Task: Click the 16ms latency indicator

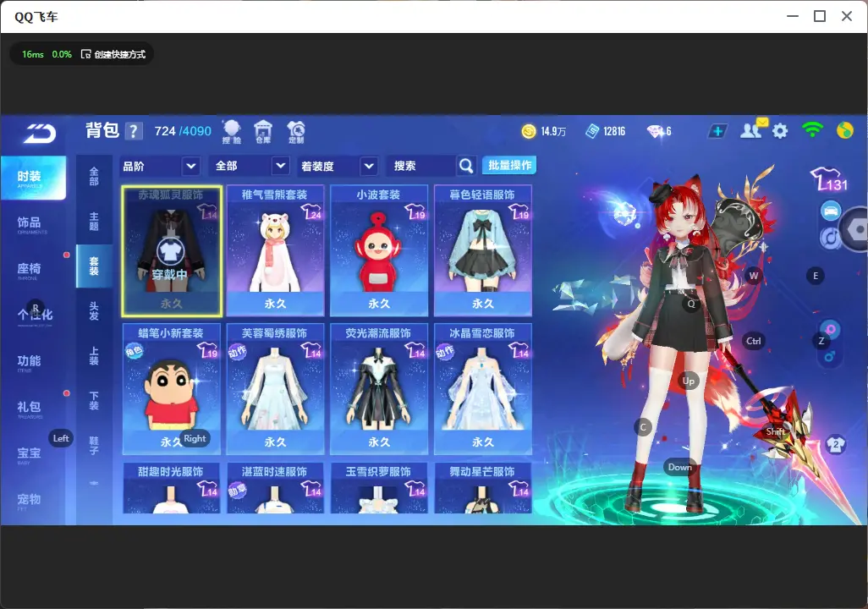Action: tap(33, 54)
